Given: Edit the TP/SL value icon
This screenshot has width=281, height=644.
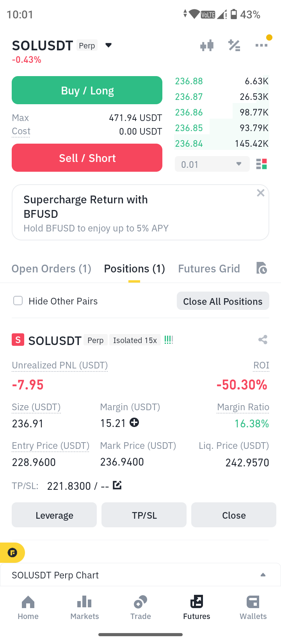Looking at the screenshot, I should (117, 485).
